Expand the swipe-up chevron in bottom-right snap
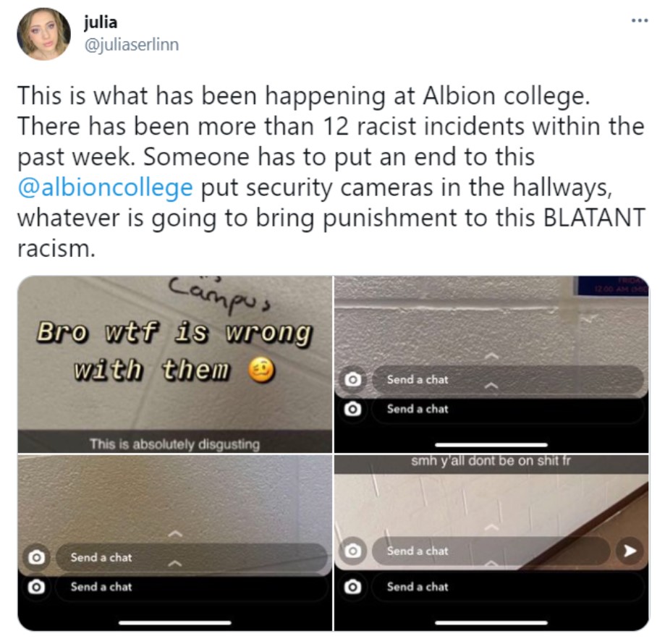 click(x=491, y=528)
